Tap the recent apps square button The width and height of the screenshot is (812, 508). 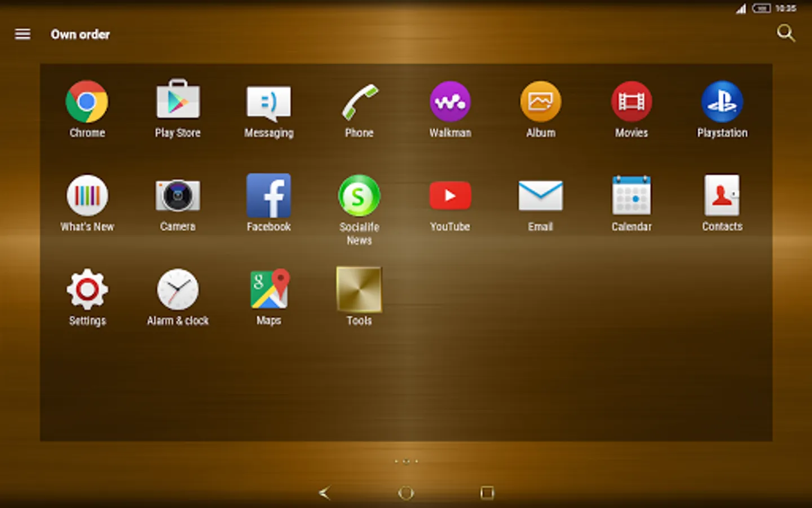click(x=487, y=493)
